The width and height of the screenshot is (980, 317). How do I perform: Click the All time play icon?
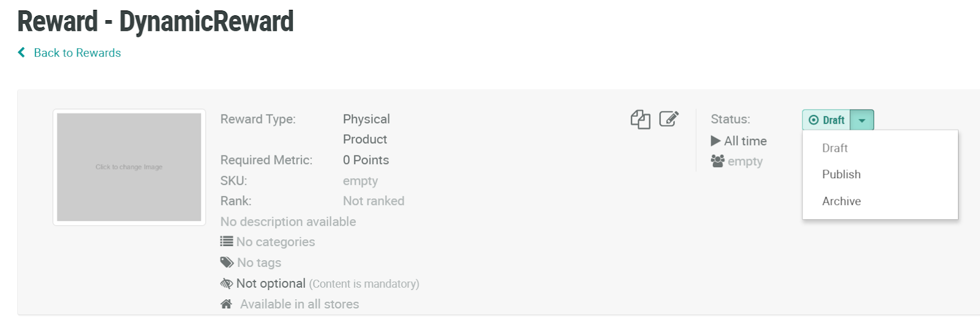pos(715,141)
